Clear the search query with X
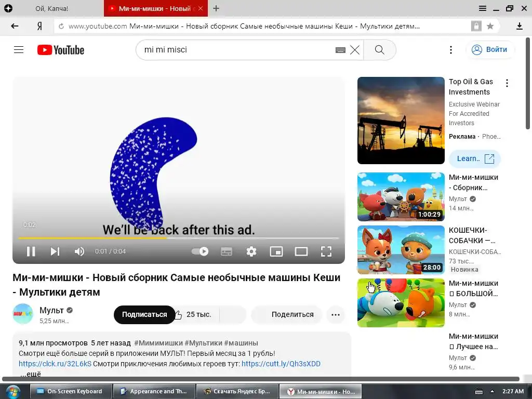This screenshot has width=532, height=399. [x=355, y=50]
